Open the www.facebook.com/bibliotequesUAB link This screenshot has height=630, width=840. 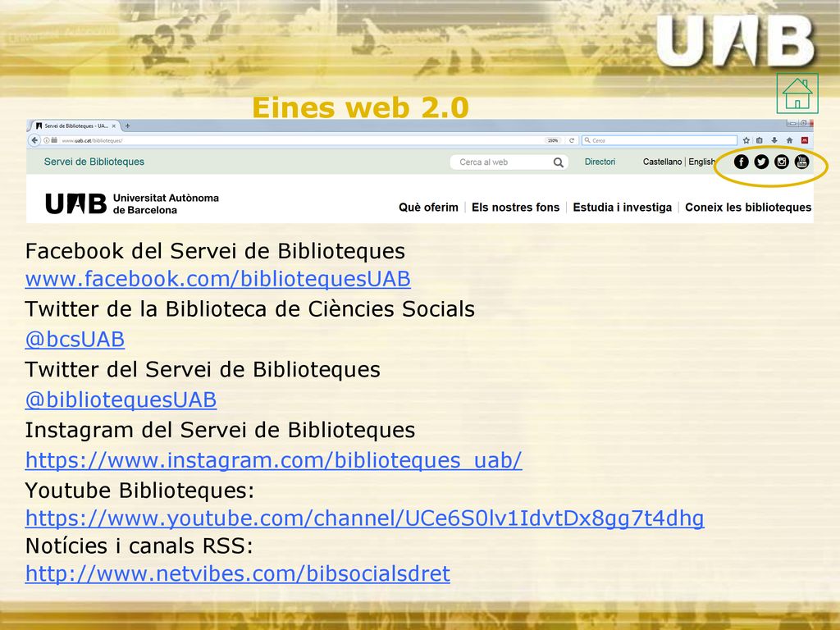pos(218,279)
